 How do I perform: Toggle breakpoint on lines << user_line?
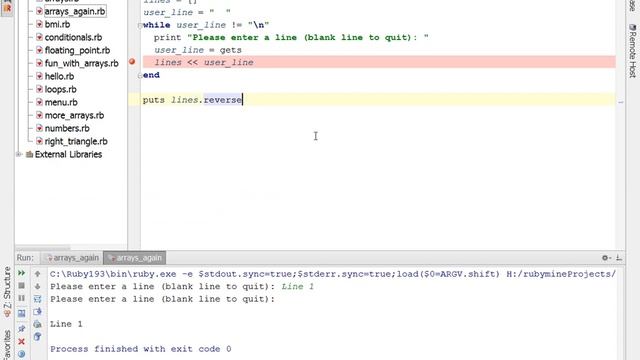tap(132, 62)
